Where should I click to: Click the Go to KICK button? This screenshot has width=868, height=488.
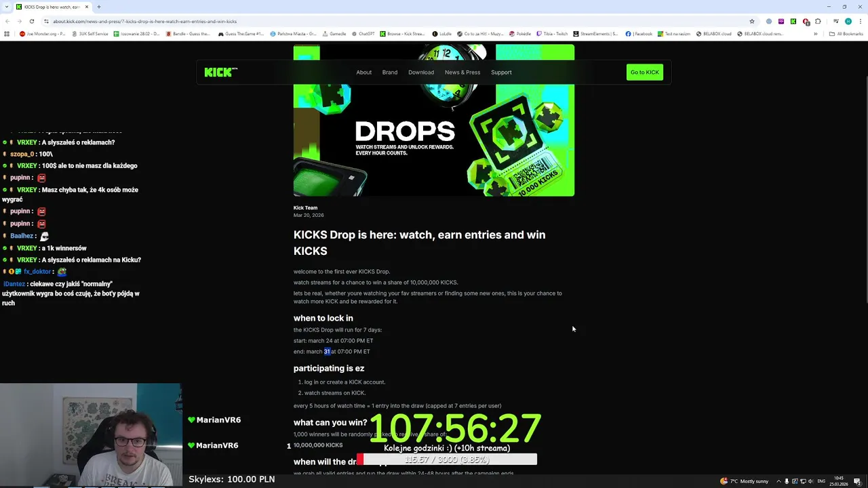point(644,73)
